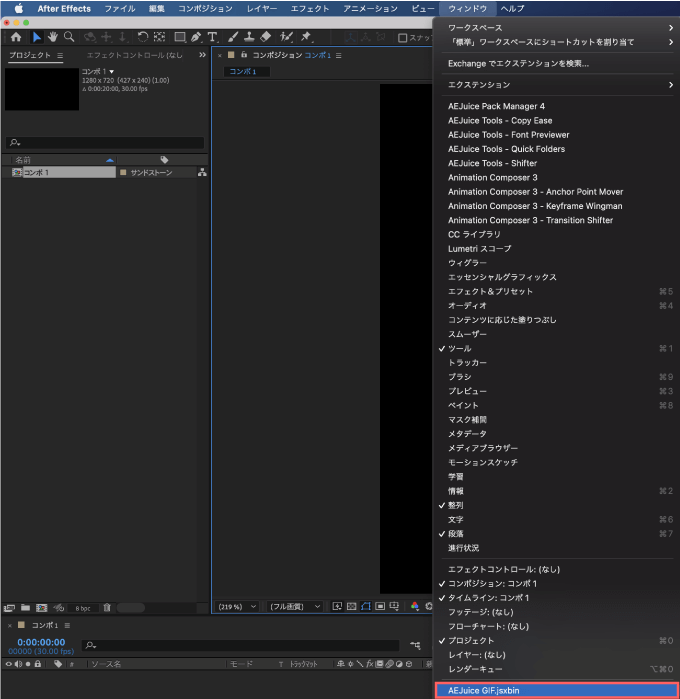680x699 pixels.
Task: Click the composition tab color swatch
Action: pyautogui.click(x=231, y=55)
